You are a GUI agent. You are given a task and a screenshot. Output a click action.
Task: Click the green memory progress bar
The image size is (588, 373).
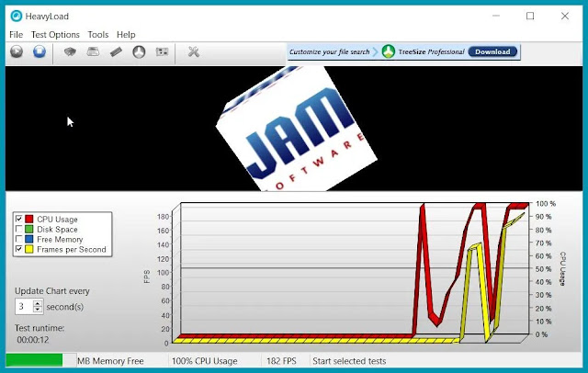[34, 360]
